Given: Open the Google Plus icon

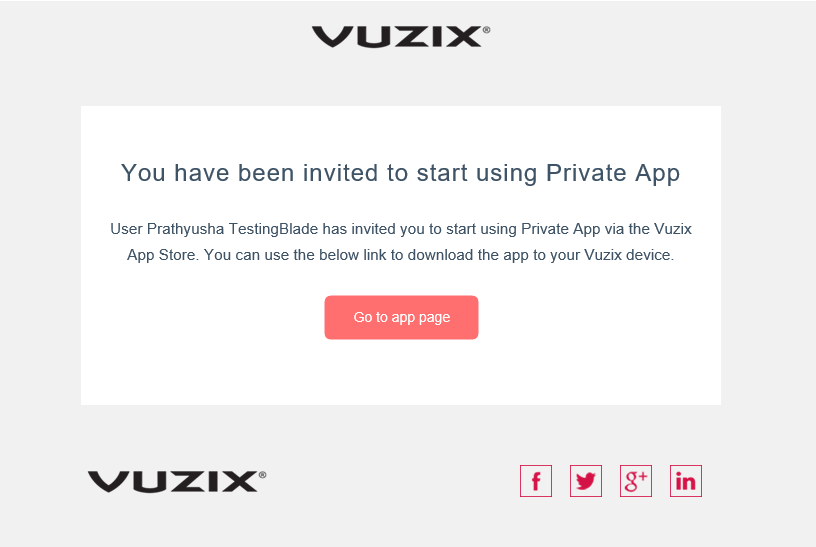Looking at the screenshot, I should (x=635, y=481).
